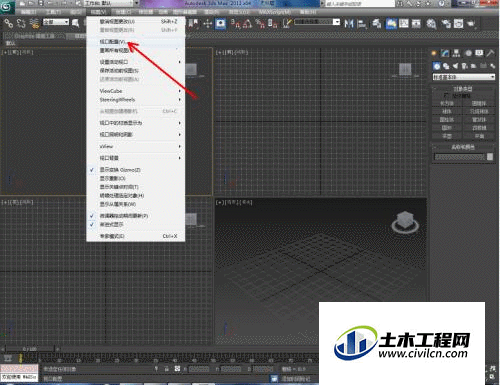Click the Align tool icon
This screenshot has width=500, height=385.
362,24
